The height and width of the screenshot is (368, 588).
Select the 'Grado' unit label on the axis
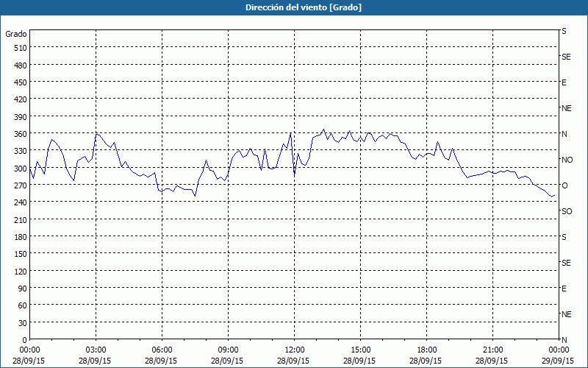(x=16, y=34)
